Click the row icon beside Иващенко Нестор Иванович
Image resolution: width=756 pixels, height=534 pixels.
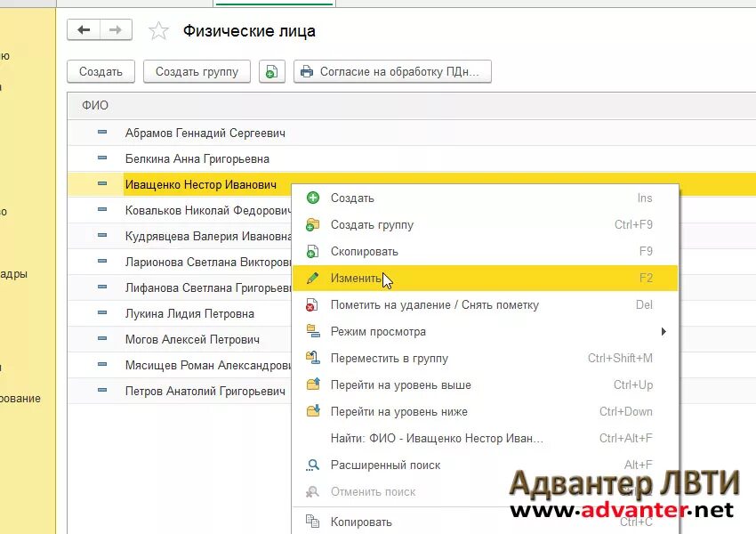[101, 183]
